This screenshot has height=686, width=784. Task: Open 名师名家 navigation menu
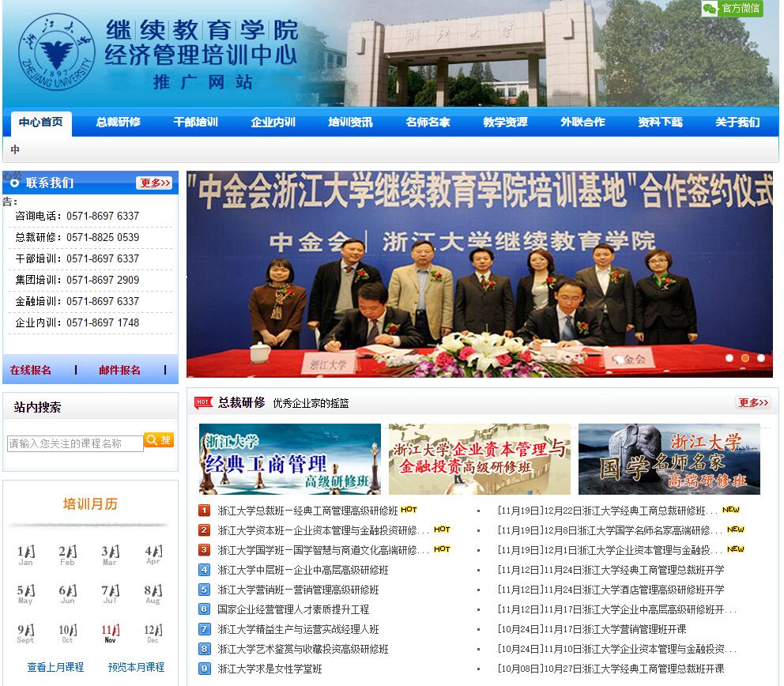tap(428, 122)
